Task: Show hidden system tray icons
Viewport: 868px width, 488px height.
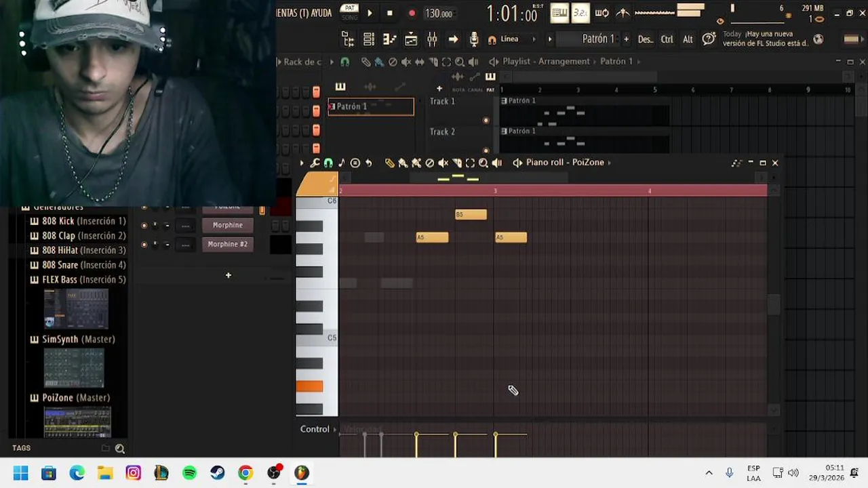Action: click(709, 473)
